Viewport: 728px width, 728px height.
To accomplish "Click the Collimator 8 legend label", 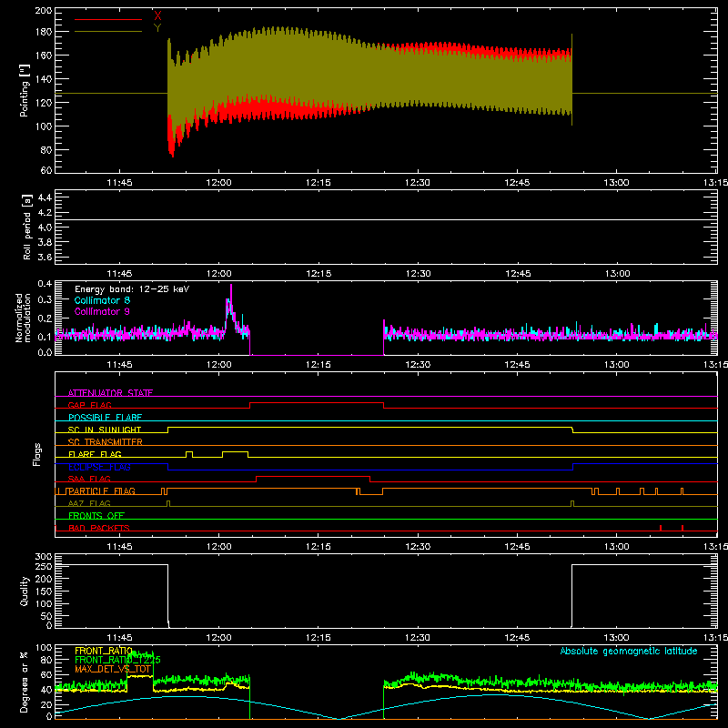I will (102, 300).
